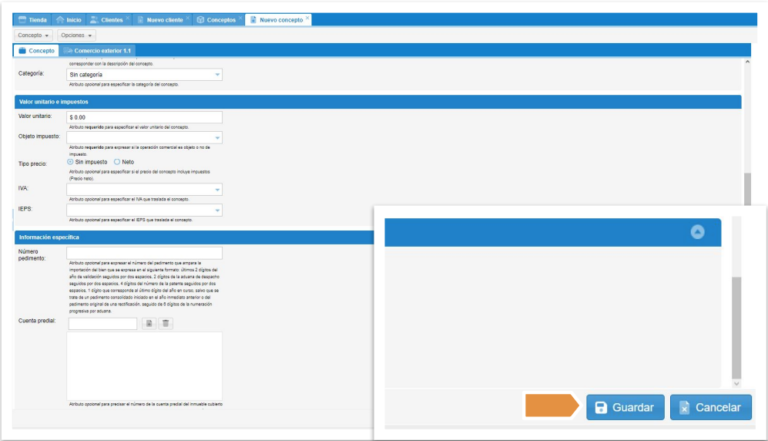Viewport: 768px width, 441px height.
Task: Close the Nuevo concepto tab
Action: tap(307, 19)
